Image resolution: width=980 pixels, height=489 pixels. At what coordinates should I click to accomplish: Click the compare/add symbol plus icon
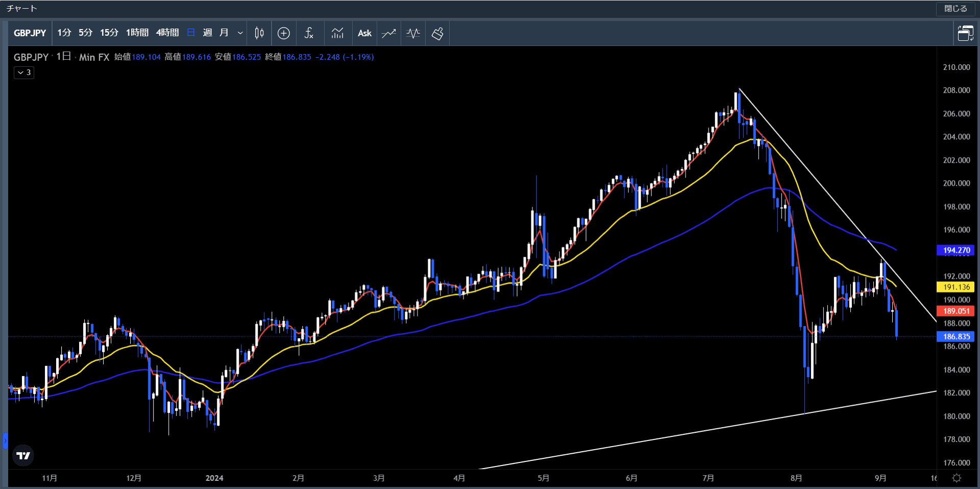284,33
